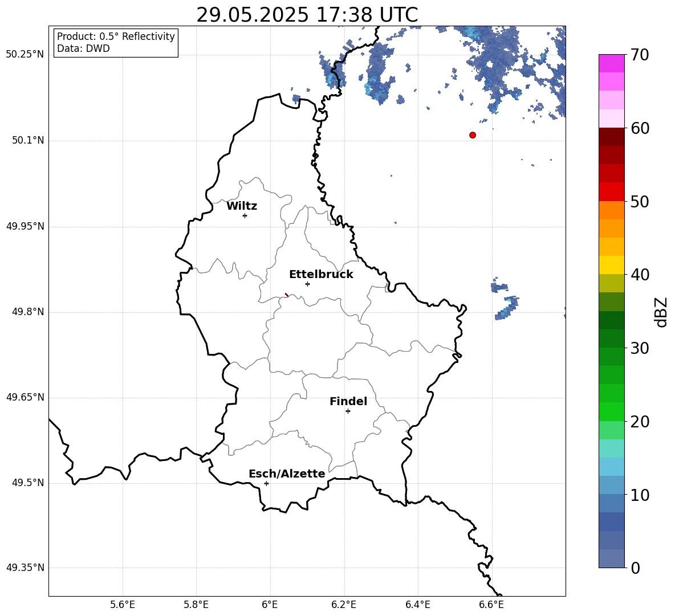Click the olive swatch just below 40 dBZ
This screenshot has width=675, height=616.
(x=612, y=283)
